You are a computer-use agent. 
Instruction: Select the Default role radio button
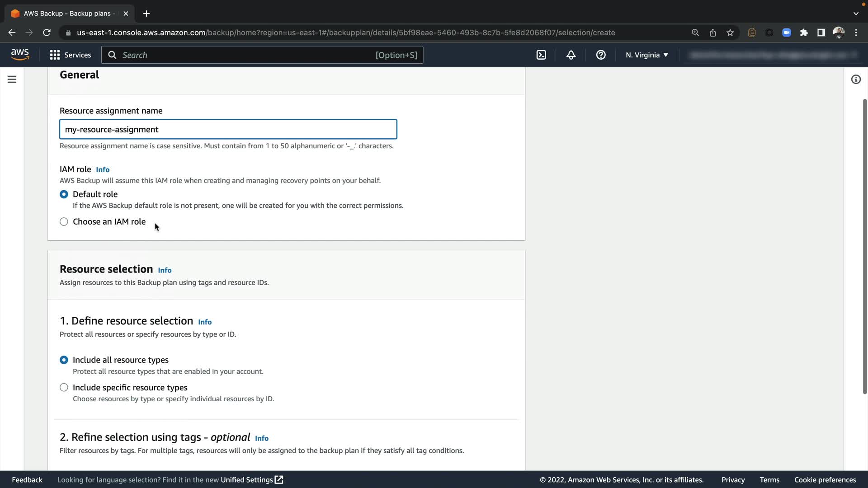pyautogui.click(x=64, y=194)
